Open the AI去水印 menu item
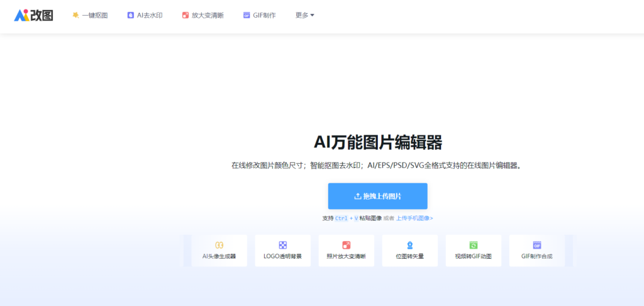Screen dimensions: 644x306 (145, 15)
